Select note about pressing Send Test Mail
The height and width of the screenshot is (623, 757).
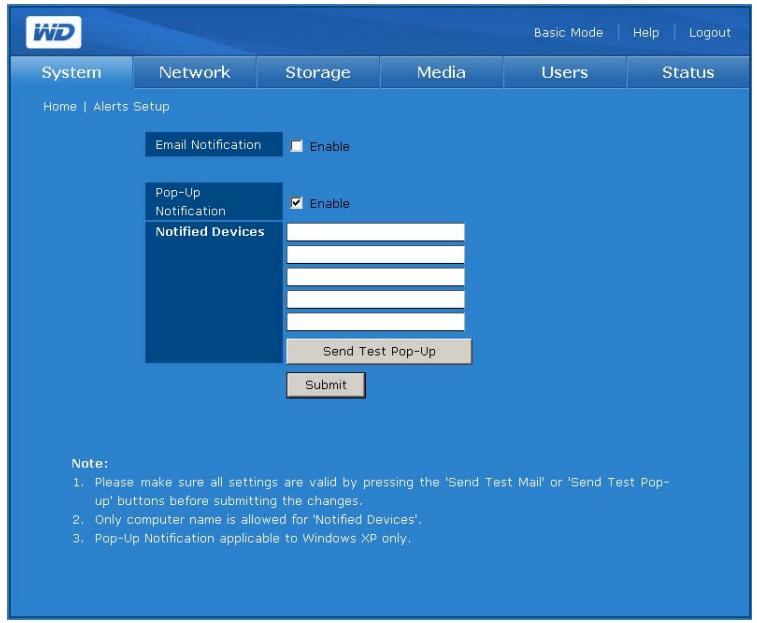[x=381, y=491]
